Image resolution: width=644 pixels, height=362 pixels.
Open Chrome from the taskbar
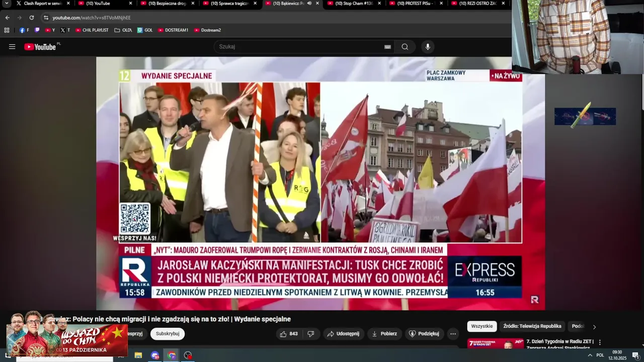point(172,355)
